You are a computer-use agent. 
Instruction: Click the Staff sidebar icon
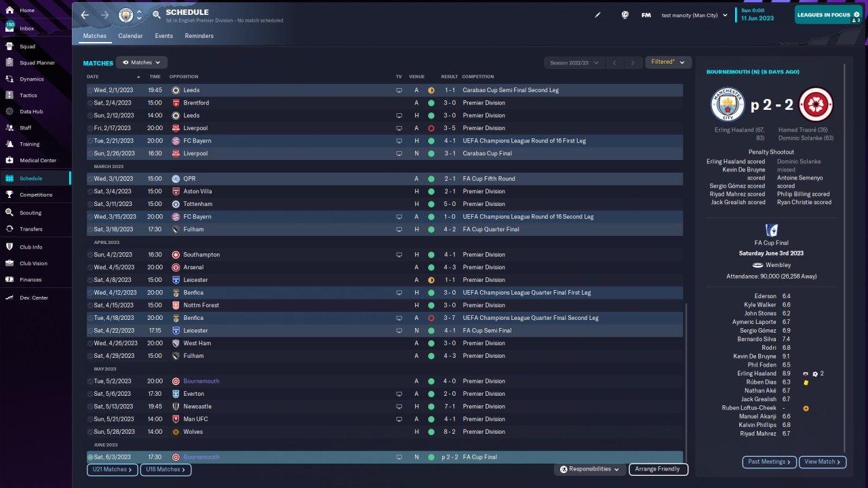tap(9, 128)
